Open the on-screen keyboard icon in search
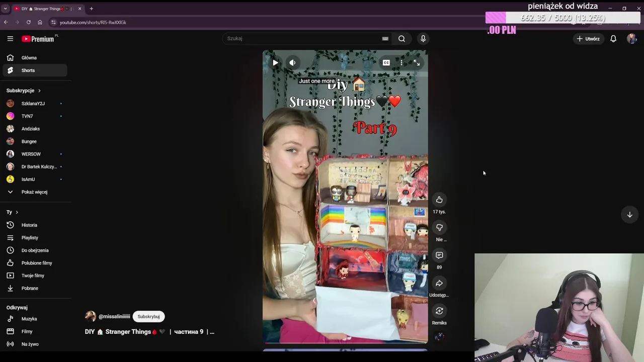The image size is (644, 362). pyautogui.click(x=385, y=39)
